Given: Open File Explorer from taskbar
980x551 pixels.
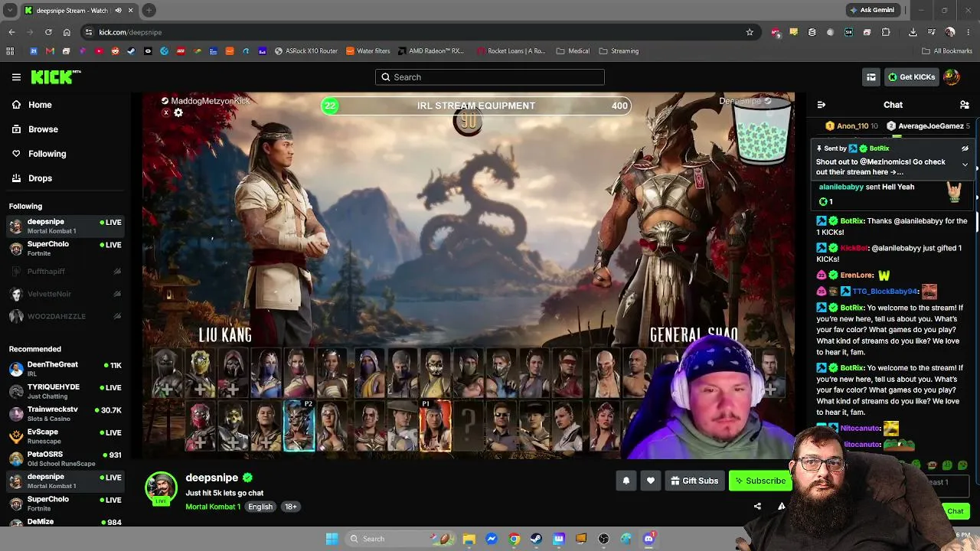Looking at the screenshot, I should (469, 539).
